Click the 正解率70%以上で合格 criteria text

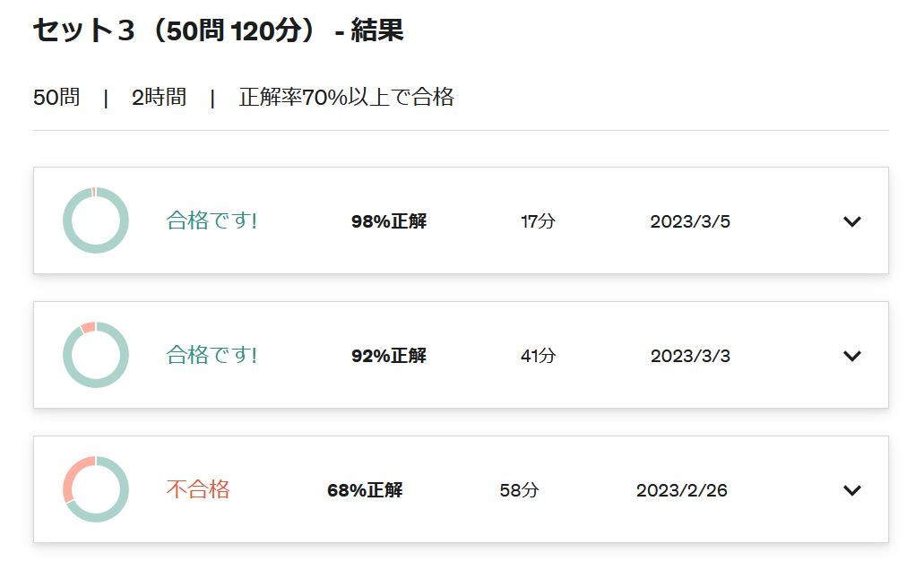pos(347,98)
